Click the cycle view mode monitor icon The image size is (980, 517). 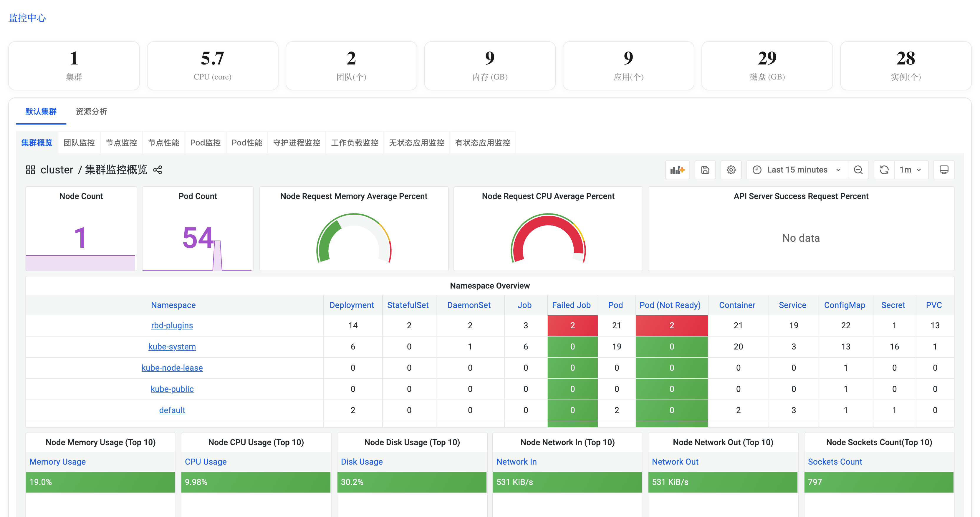(944, 170)
